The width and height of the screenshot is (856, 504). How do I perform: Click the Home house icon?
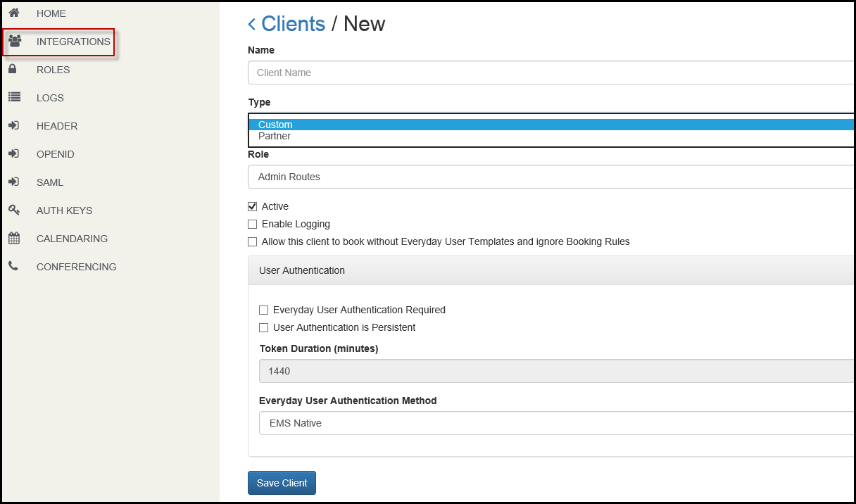pyautogui.click(x=15, y=13)
